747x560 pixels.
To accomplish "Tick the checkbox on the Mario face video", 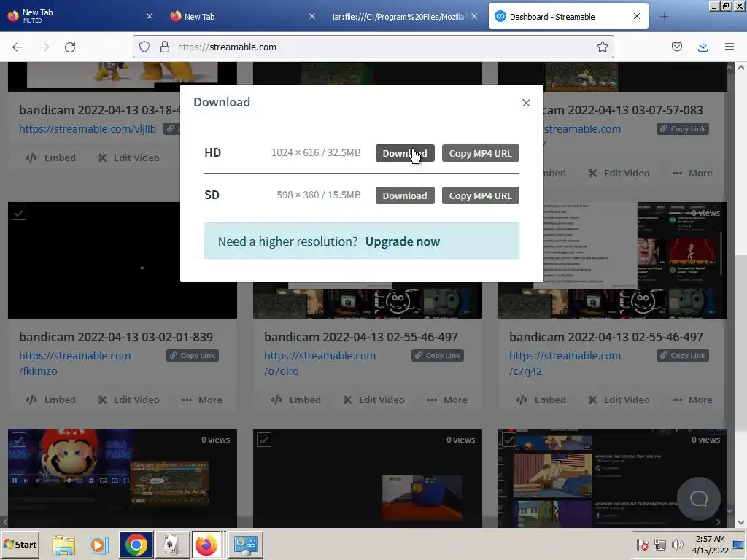I will pyautogui.click(x=19, y=440).
